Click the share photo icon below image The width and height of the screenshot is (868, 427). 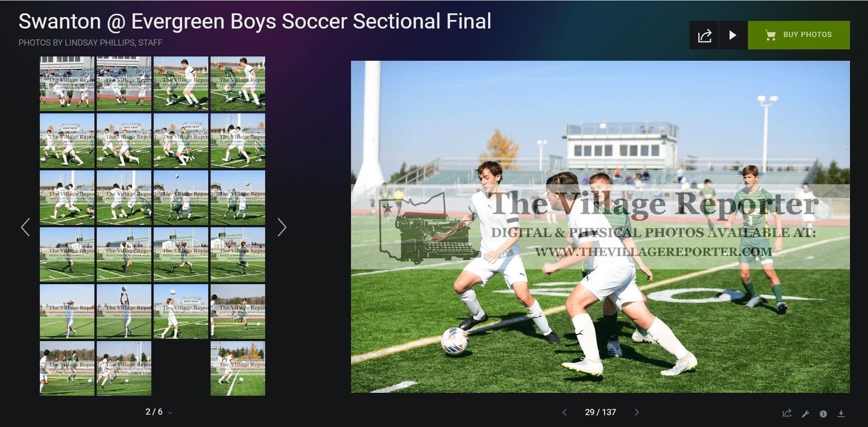787,413
